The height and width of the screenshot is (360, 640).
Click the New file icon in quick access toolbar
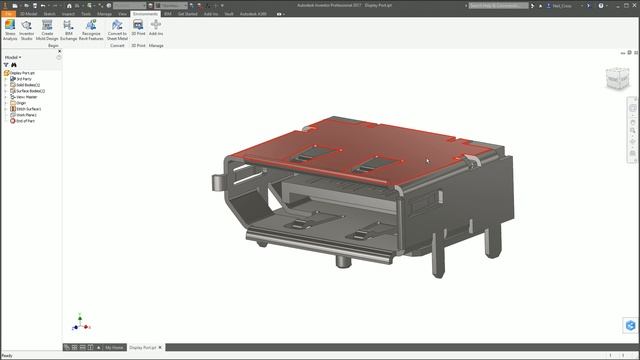pyautogui.click(x=15, y=6)
